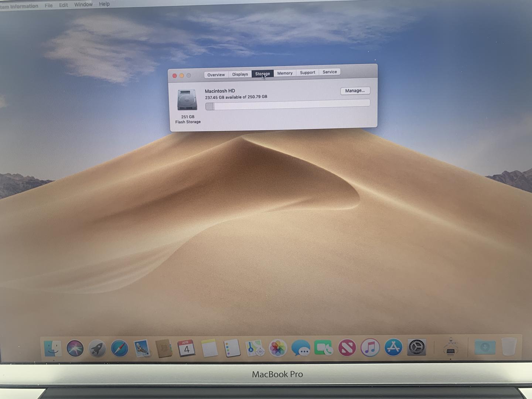This screenshot has height=399, width=532.
Task: Click the storage usage bar
Action: click(x=287, y=105)
